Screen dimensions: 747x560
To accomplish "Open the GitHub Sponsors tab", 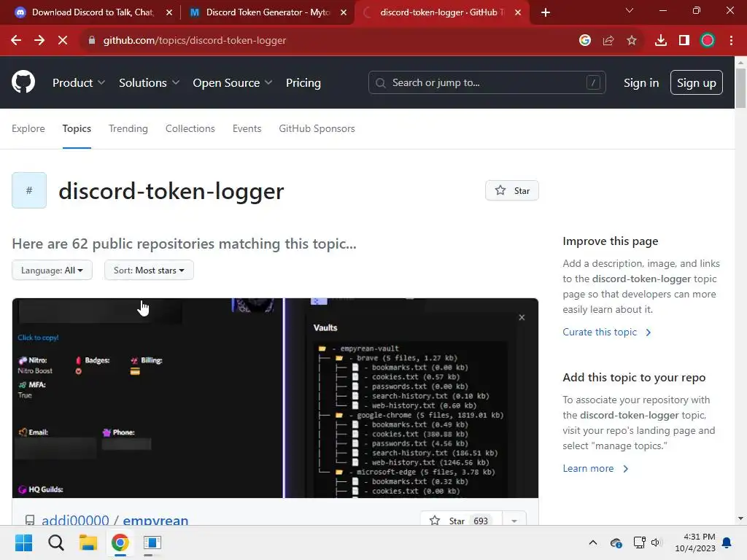I will (x=317, y=128).
